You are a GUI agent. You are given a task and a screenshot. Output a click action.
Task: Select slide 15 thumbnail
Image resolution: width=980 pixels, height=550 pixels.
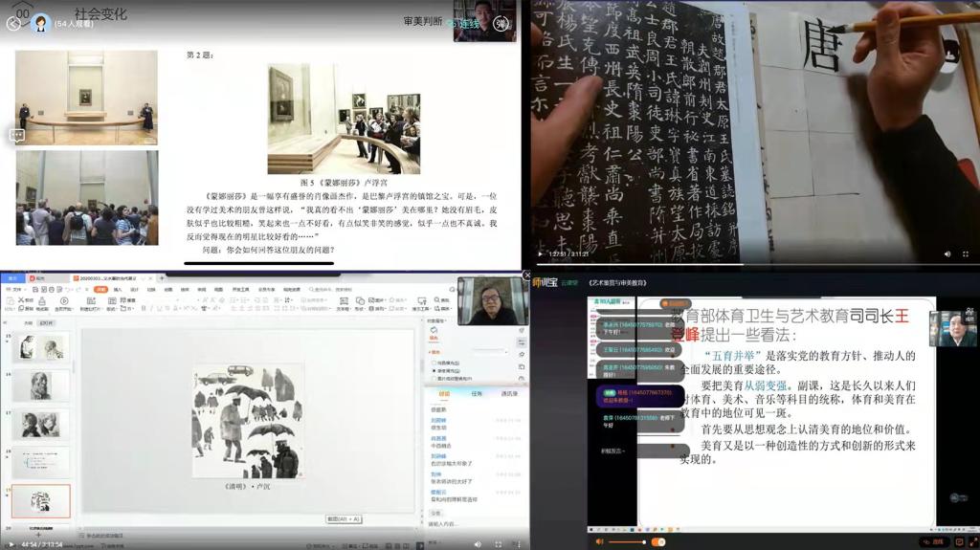point(41,347)
